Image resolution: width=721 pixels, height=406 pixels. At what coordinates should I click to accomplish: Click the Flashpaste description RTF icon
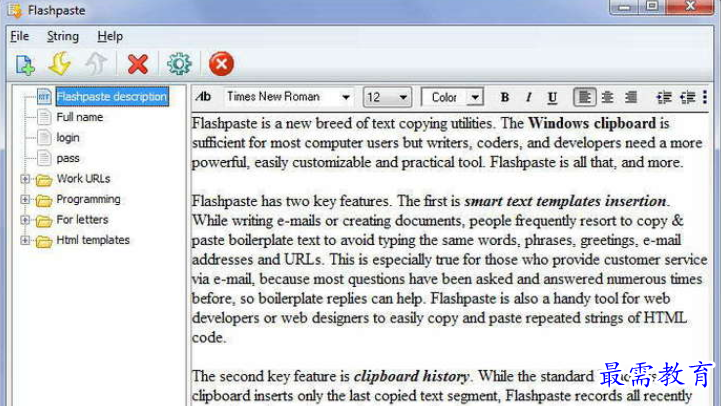(44, 97)
